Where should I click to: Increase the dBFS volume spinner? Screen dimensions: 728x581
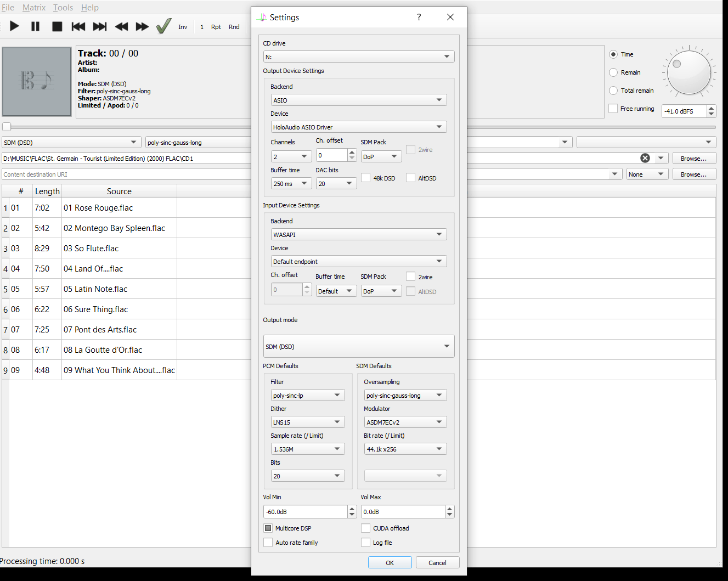pyautogui.click(x=712, y=108)
